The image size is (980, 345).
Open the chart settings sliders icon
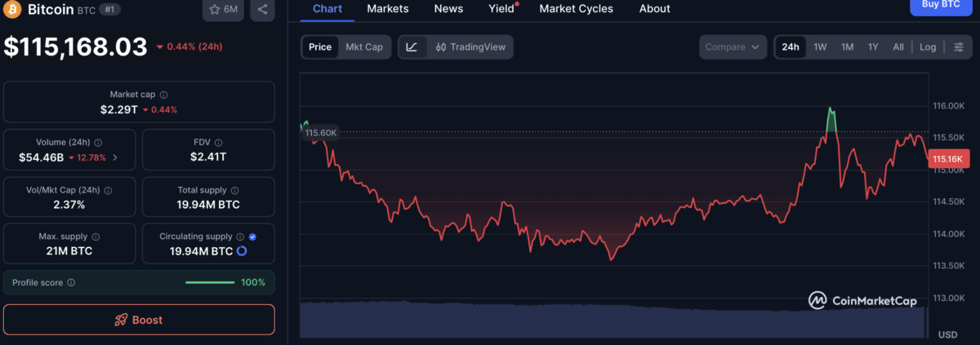[x=959, y=47]
